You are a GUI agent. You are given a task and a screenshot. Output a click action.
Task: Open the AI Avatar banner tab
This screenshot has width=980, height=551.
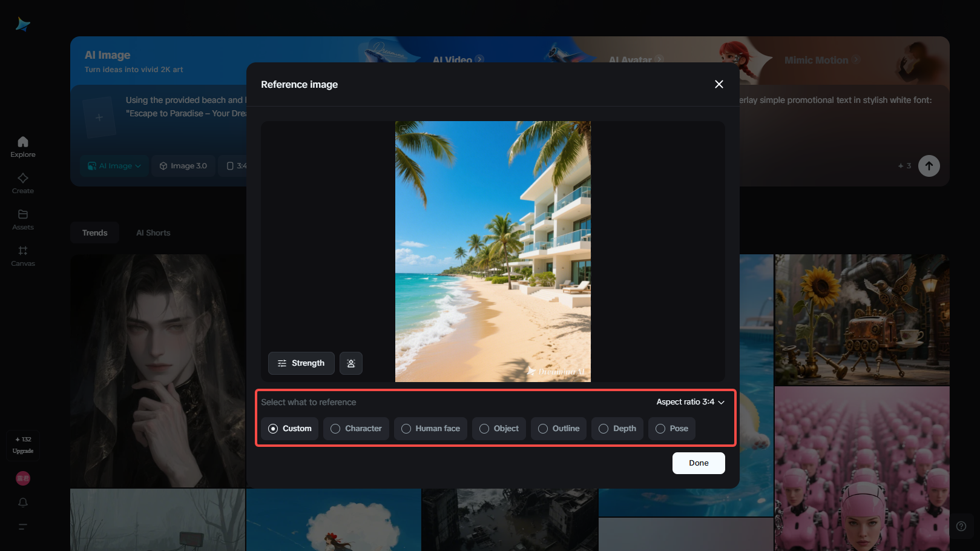(636, 60)
